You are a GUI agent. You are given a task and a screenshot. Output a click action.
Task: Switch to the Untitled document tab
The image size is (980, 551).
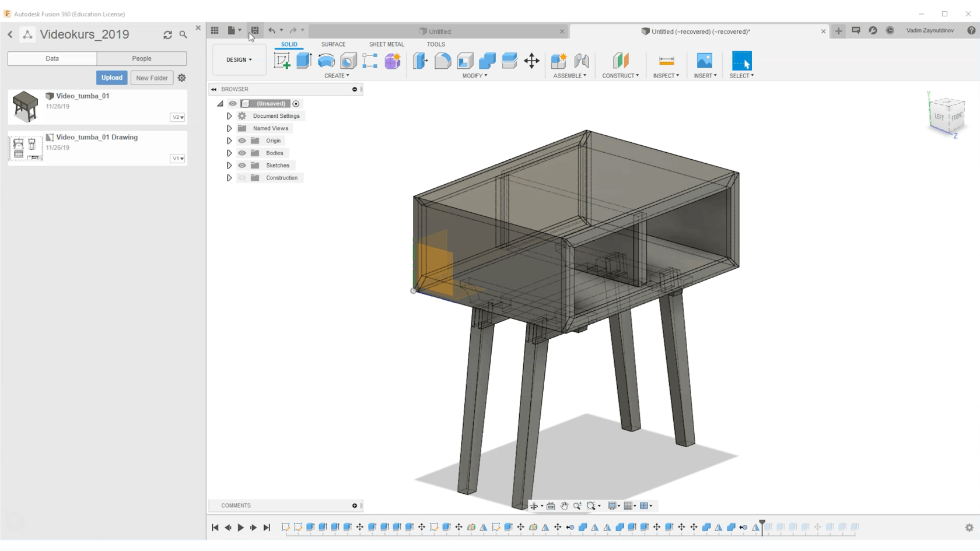[x=439, y=31]
